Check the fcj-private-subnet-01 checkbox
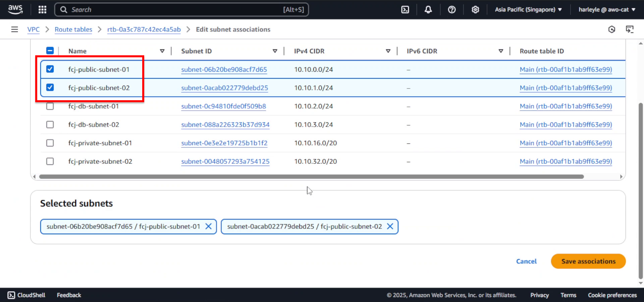This screenshot has width=644, height=302. (50, 143)
